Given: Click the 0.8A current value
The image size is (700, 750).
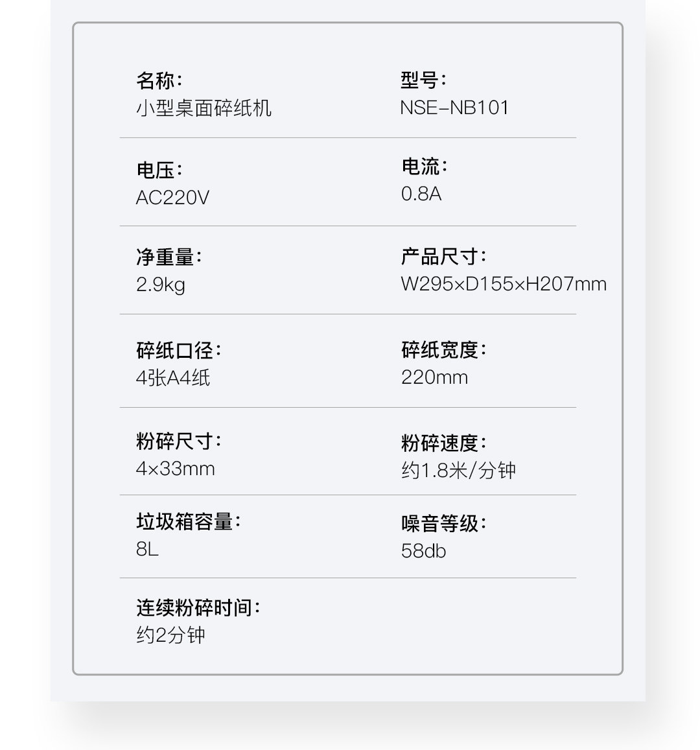Looking at the screenshot, I should click(421, 194).
